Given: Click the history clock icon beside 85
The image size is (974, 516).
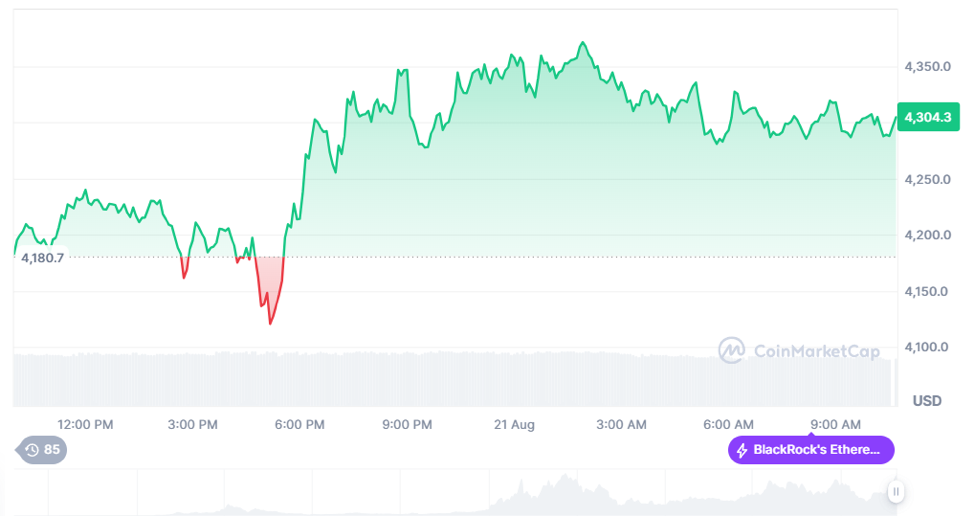Looking at the screenshot, I should [31, 450].
